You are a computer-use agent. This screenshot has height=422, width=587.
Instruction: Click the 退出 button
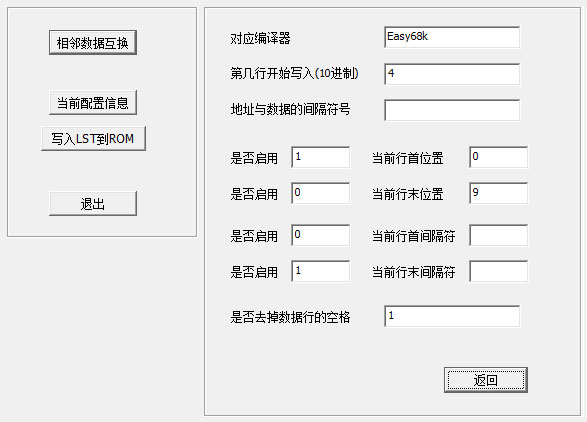pyautogui.click(x=92, y=204)
